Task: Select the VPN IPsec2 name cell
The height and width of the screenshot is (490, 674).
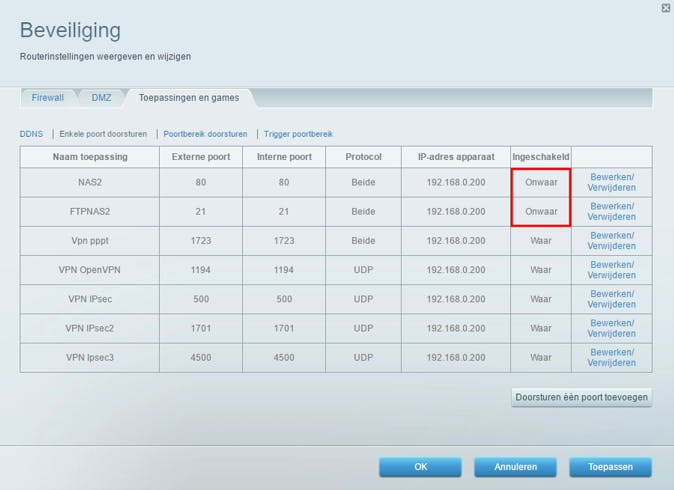Action: pyautogui.click(x=90, y=328)
